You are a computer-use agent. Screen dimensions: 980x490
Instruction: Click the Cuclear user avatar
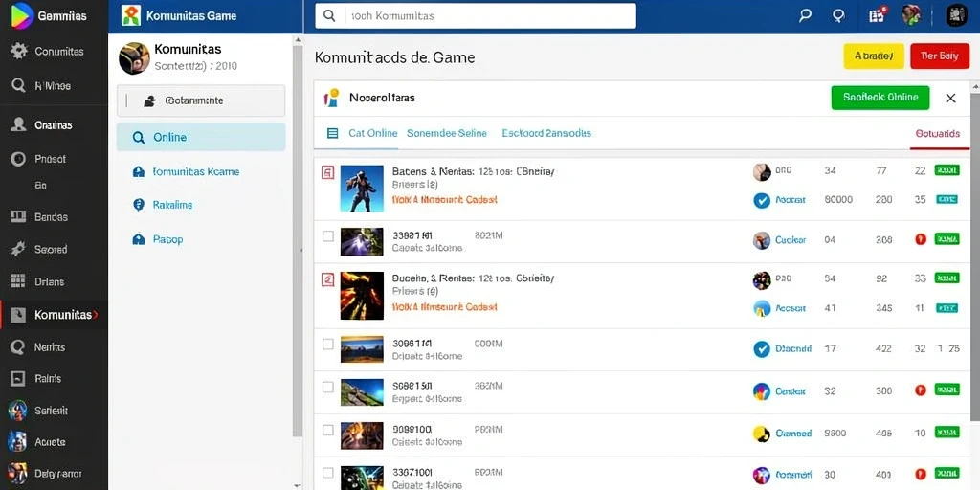[761, 240]
